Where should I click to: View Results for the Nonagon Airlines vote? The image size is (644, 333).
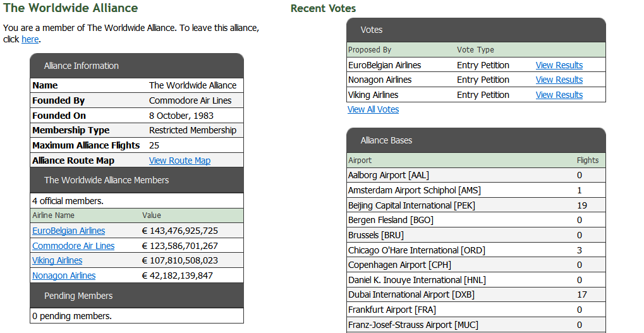[559, 80]
